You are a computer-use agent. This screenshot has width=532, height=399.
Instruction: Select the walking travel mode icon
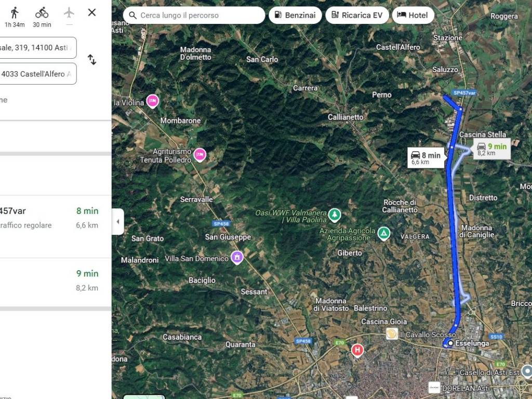coord(15,13)
